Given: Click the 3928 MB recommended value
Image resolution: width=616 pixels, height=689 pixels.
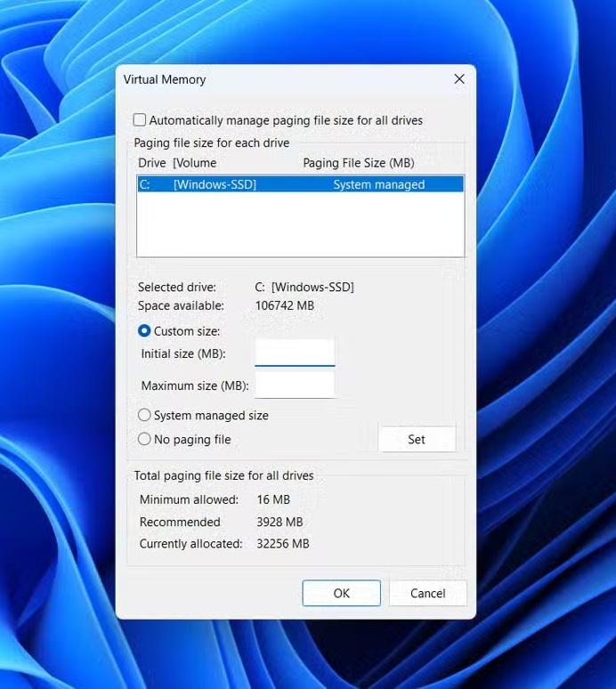Looking at the screenshot, I should tap(280, 522).
